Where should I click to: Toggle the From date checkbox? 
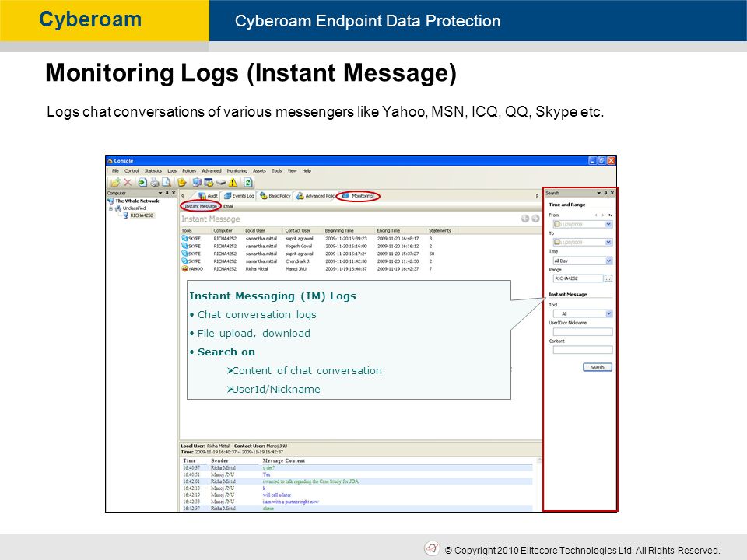click(x=556, y=224)
